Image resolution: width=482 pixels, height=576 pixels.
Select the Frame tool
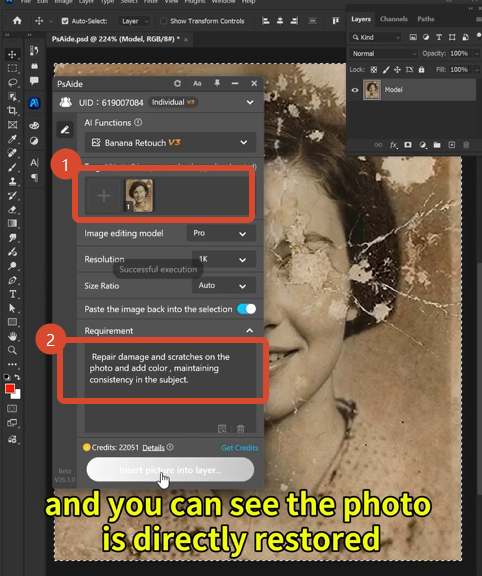pyautogui.click(x=12, y=125)
